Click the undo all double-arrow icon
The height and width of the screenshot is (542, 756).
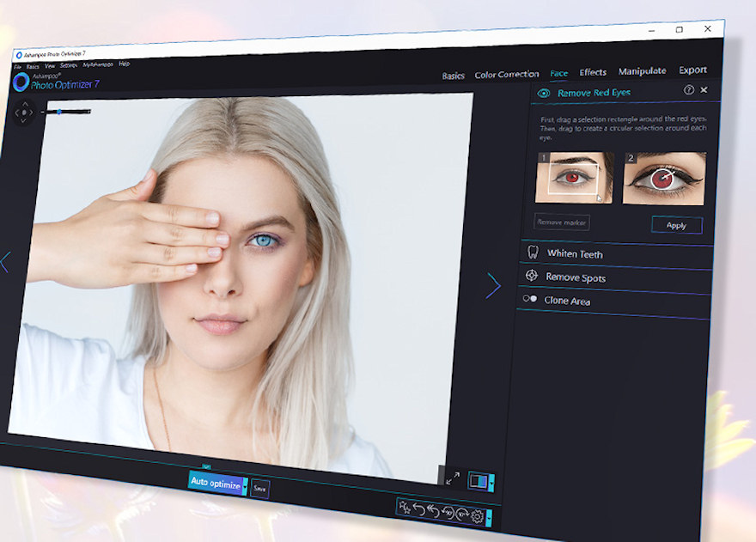coord(434,512)
